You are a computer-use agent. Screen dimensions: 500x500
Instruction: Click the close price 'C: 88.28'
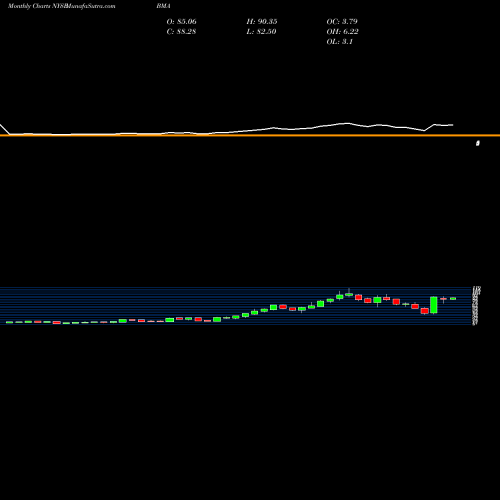181,32
